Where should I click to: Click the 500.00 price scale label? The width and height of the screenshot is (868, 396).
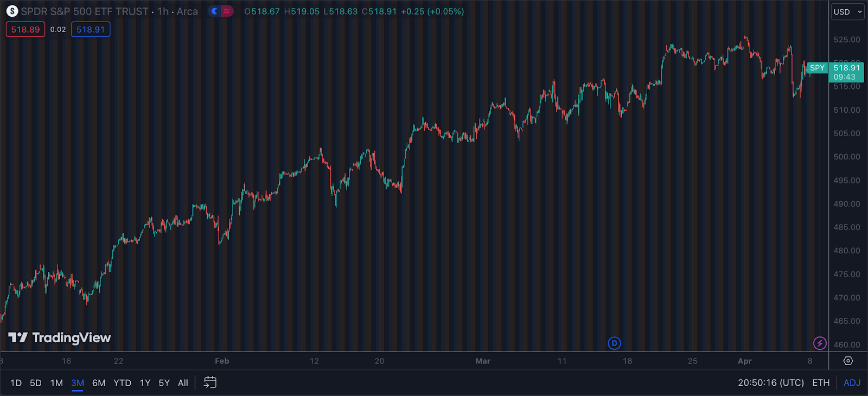847,157
